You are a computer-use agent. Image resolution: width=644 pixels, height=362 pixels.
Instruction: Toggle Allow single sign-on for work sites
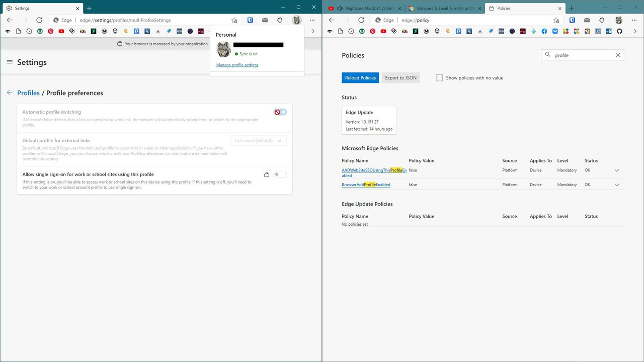click(x=280, y=174)
